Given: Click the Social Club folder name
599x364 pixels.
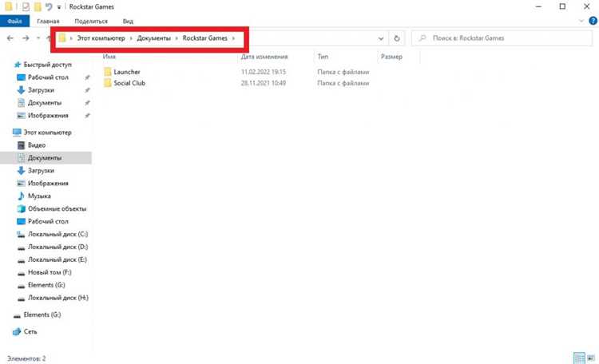Looking at the screenshot, I should (x=129, y=83).
